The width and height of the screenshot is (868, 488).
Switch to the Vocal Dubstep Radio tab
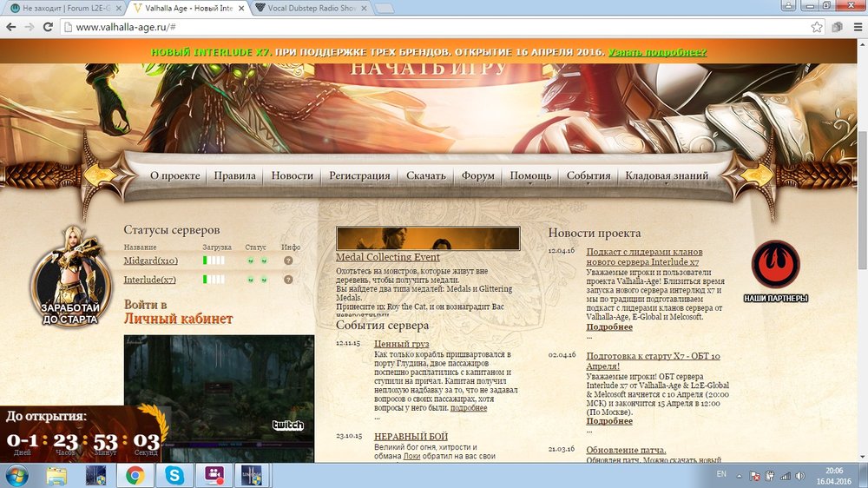tap(312, 8)
